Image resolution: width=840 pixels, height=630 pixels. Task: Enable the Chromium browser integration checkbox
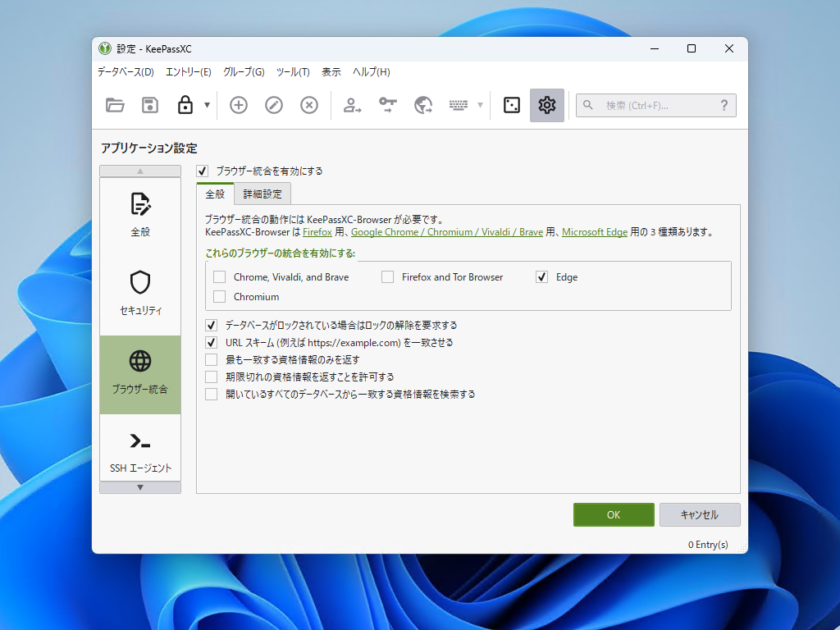click(218, 295)
